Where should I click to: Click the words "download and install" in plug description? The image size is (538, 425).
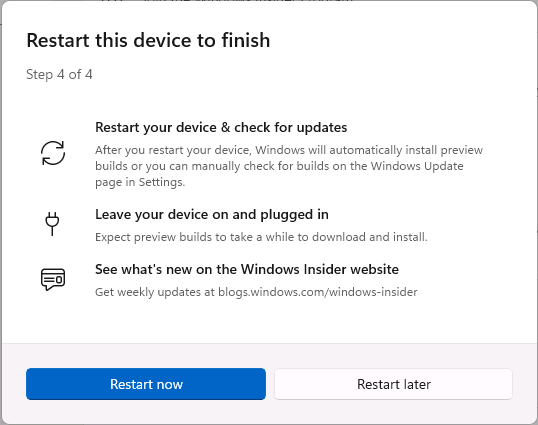point(369,237)
